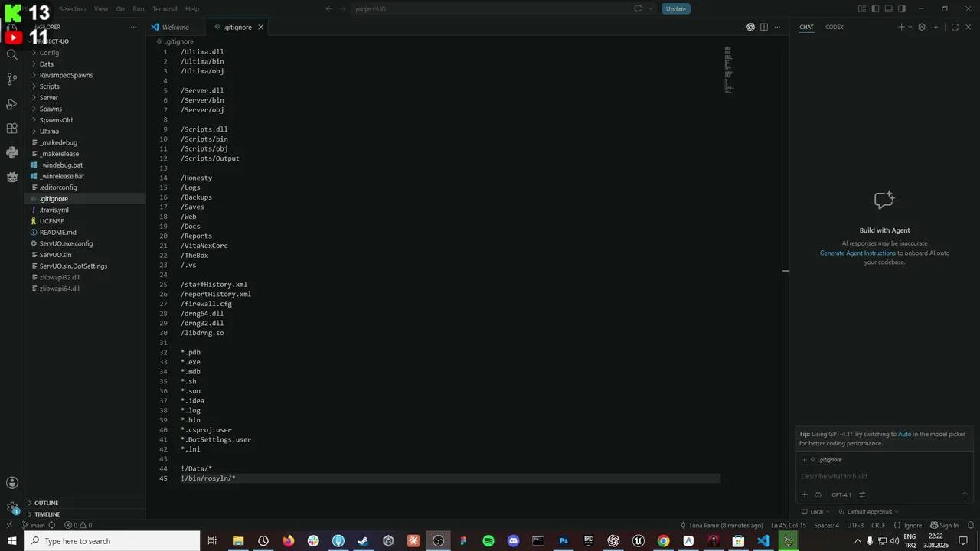Open the Terminal menu
980x551 pixels.
tap(165, 9)
